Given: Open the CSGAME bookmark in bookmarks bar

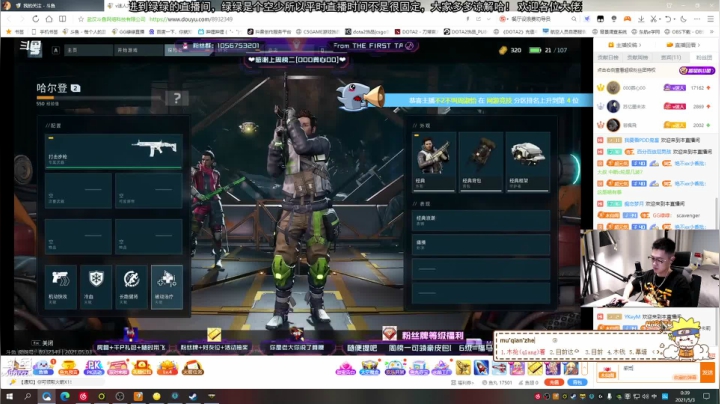Looking at the screenshot, I should [x=317, y=32].
